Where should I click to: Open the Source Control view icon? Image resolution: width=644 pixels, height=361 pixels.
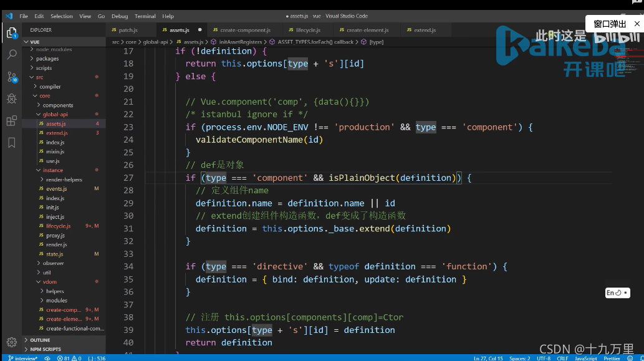pyautogui.click(x=12, y=77)
